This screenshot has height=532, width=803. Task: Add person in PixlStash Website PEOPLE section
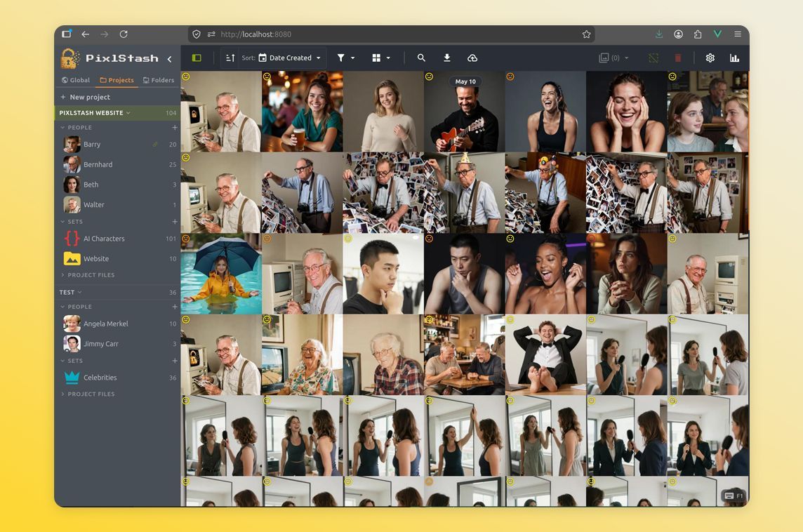[x=175, y=128]
